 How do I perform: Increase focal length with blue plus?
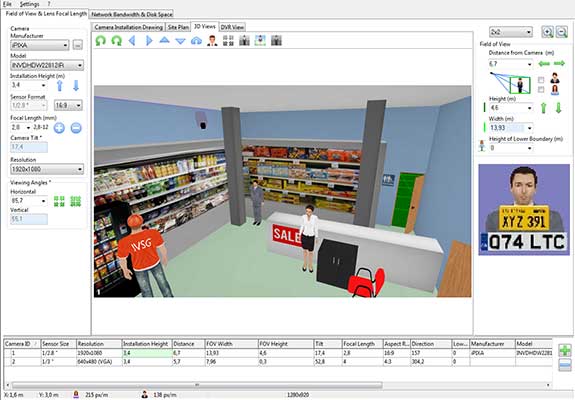(59, 128)
